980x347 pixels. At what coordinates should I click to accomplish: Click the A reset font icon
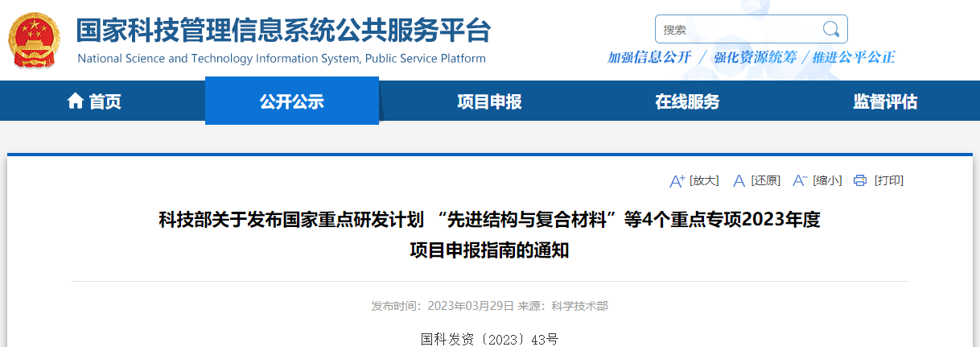coord(739,180)
